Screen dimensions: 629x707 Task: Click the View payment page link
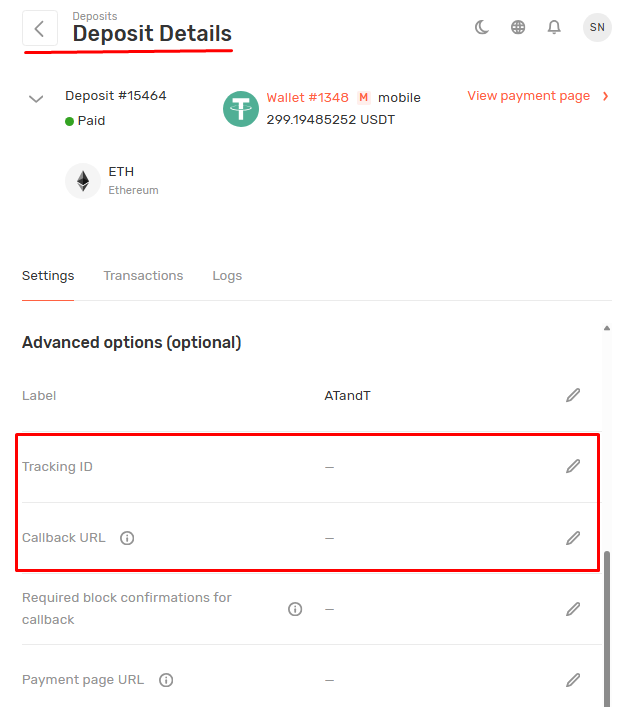point(529,96)
